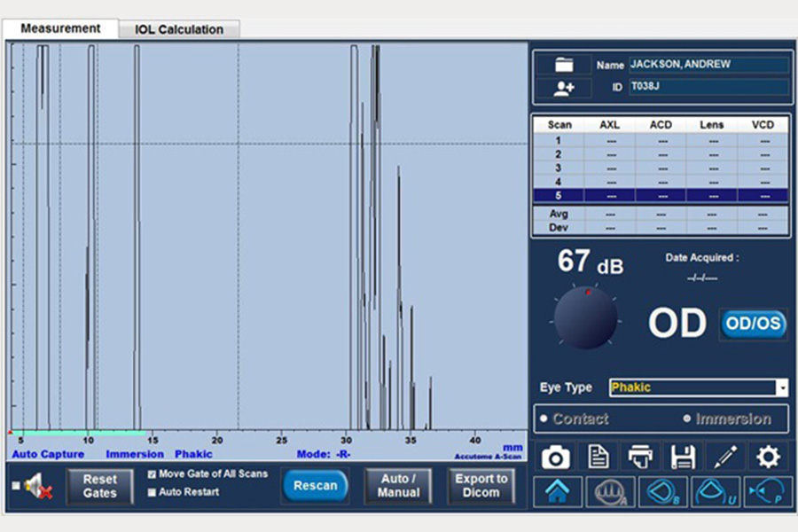Select the Contact radio option
798x532 pixels.
tap(544, 419)
